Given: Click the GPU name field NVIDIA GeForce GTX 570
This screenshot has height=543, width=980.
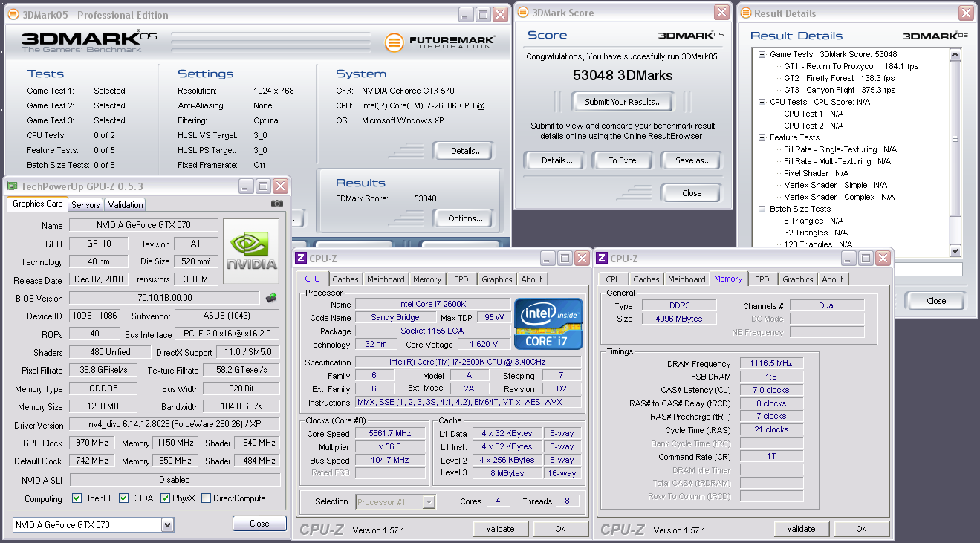Looking at the screenshot, I should pyautogui.click(x=143, y=225).
